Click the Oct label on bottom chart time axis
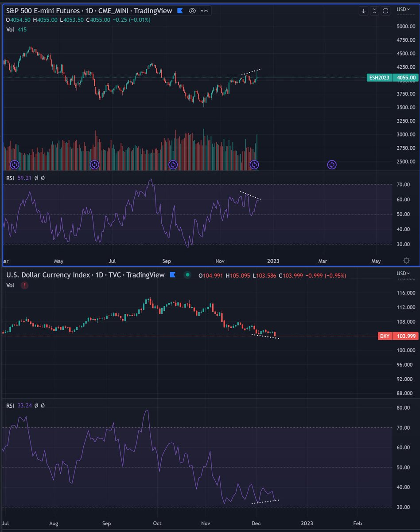The image size is (420, 532). (x=157, y=523)
